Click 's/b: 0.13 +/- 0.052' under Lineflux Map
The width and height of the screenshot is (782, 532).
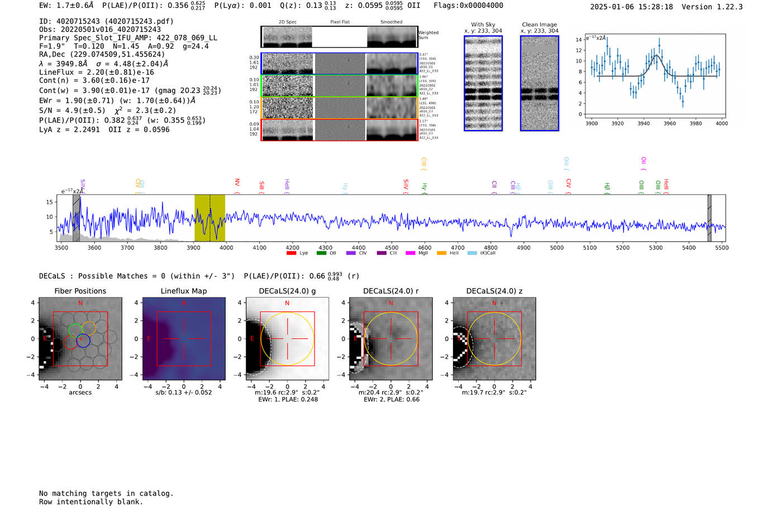tap(184, 392)
